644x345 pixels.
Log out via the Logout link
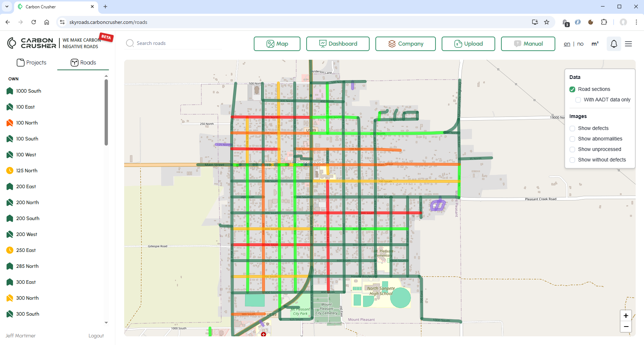click(x=96, y=336)
